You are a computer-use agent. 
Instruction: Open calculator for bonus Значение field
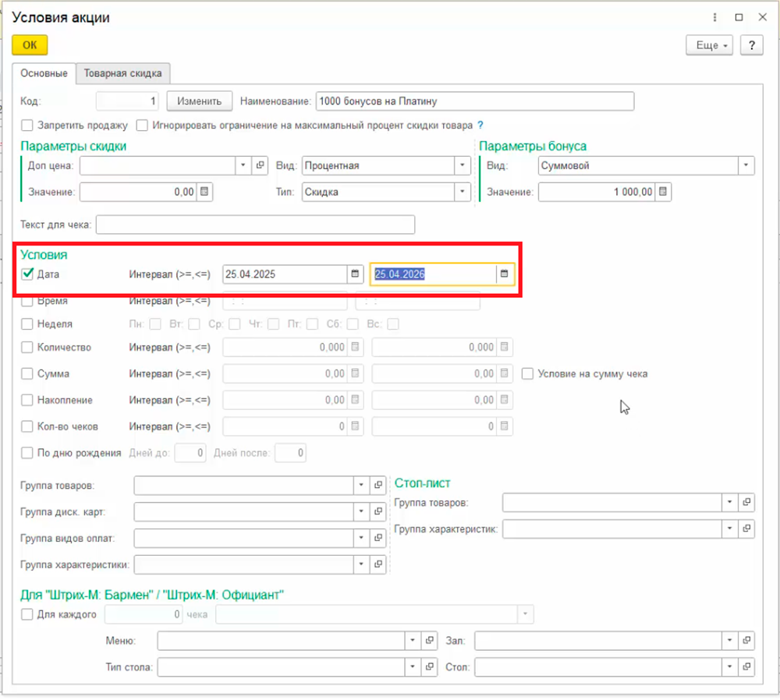[662, 192]
